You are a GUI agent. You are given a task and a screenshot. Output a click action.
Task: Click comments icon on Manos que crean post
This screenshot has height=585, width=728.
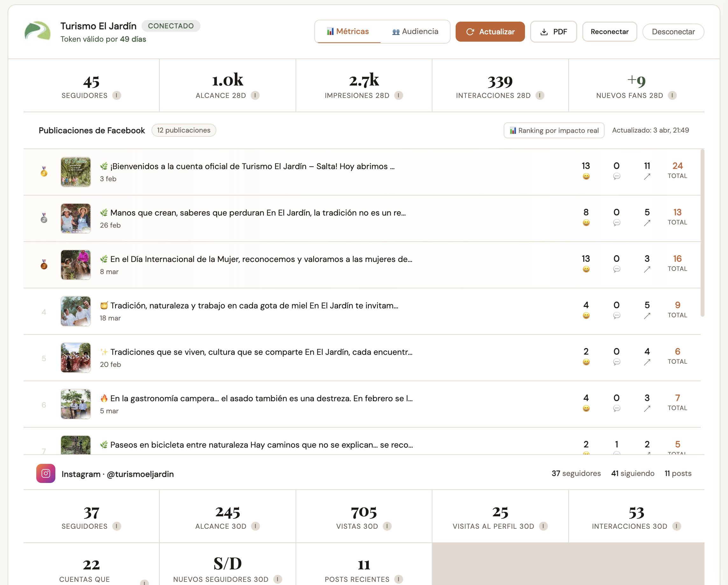[x=617, y=223]
